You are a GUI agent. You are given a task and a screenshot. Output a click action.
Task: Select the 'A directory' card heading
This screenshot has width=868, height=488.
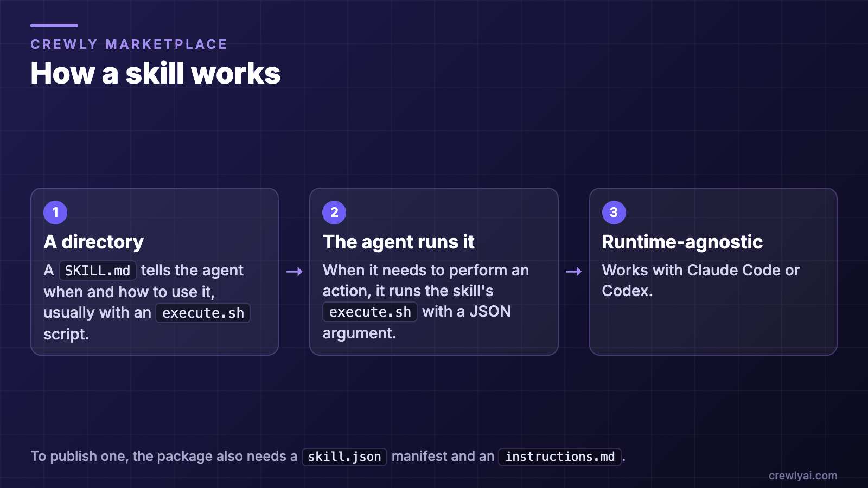point(94,242)
